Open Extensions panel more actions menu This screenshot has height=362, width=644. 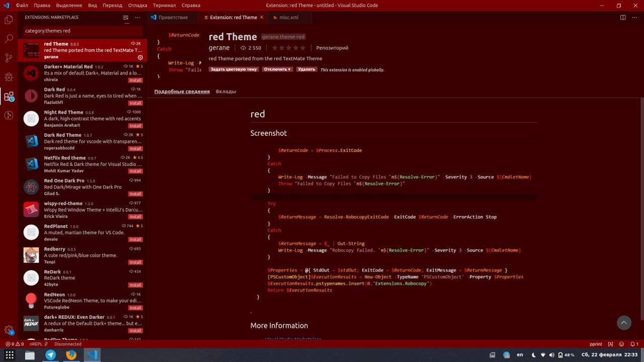click(x=137, y=18)
